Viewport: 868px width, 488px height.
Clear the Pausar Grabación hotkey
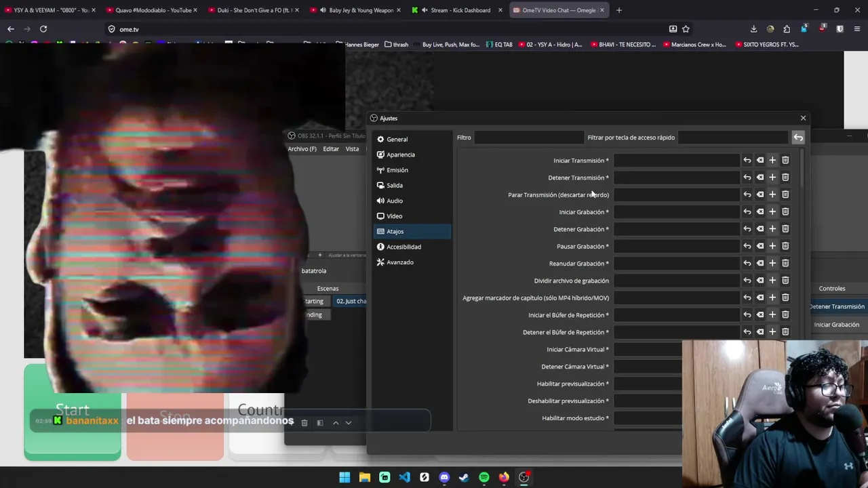pos(759,246)
